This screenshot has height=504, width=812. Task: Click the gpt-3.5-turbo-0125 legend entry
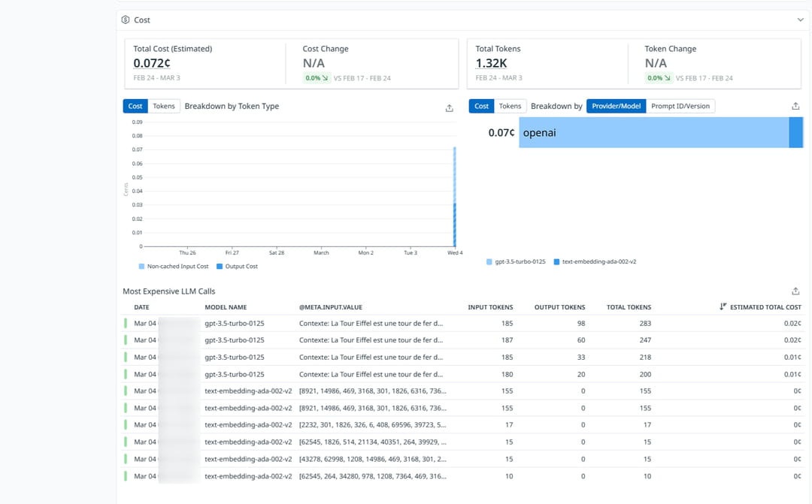pyautogui.click(x=520, y=262)
